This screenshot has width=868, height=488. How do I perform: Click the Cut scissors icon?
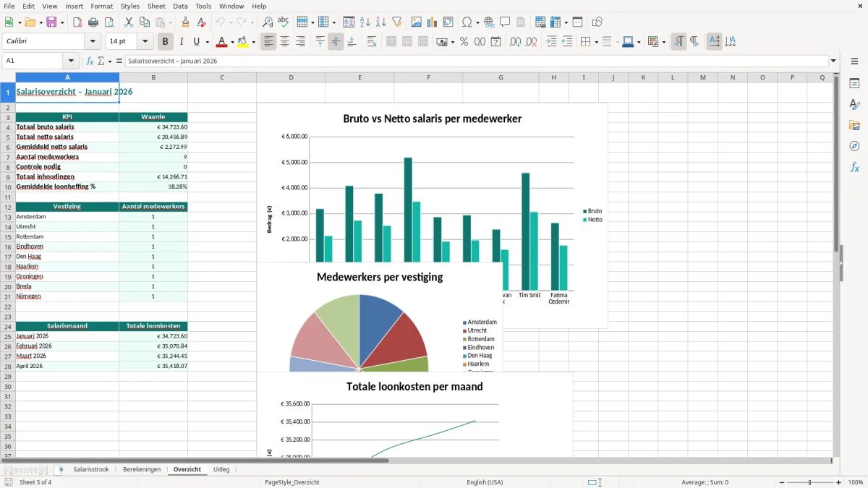[x=129, y=22]
